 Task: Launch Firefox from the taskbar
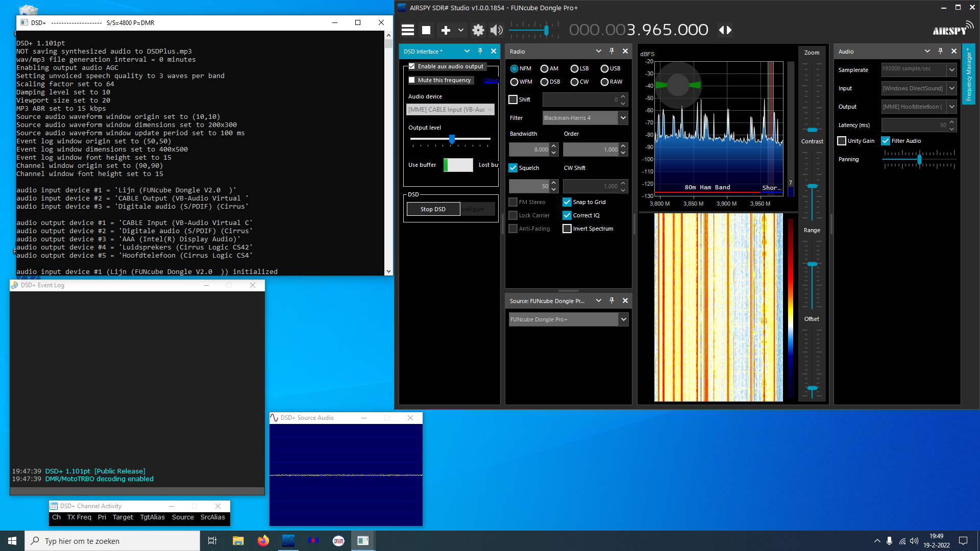coord(263,541)
